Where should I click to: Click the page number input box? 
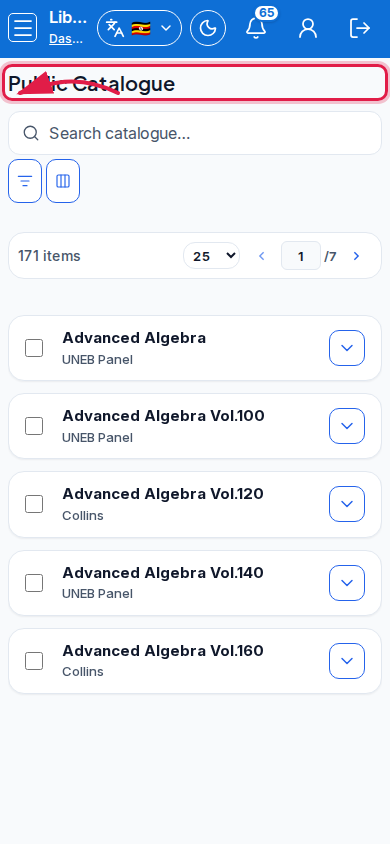click(301, 256)
